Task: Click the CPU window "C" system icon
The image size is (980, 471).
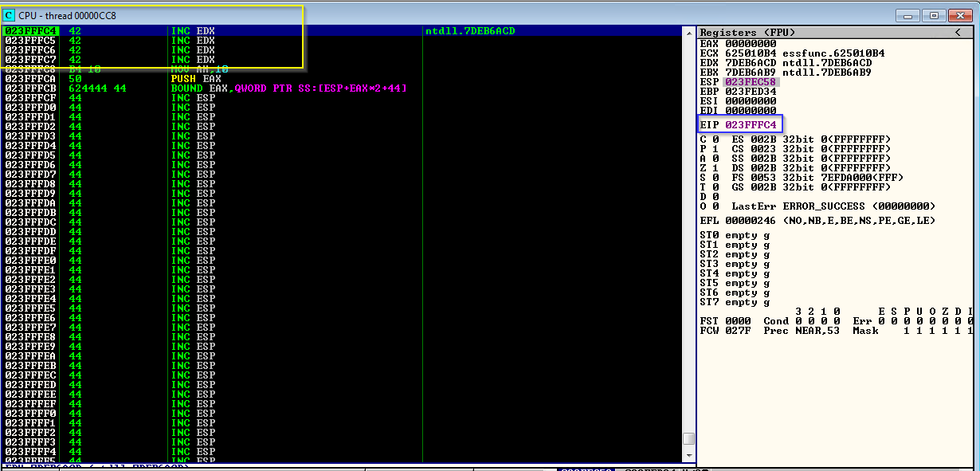Action: tap(9, 15)
